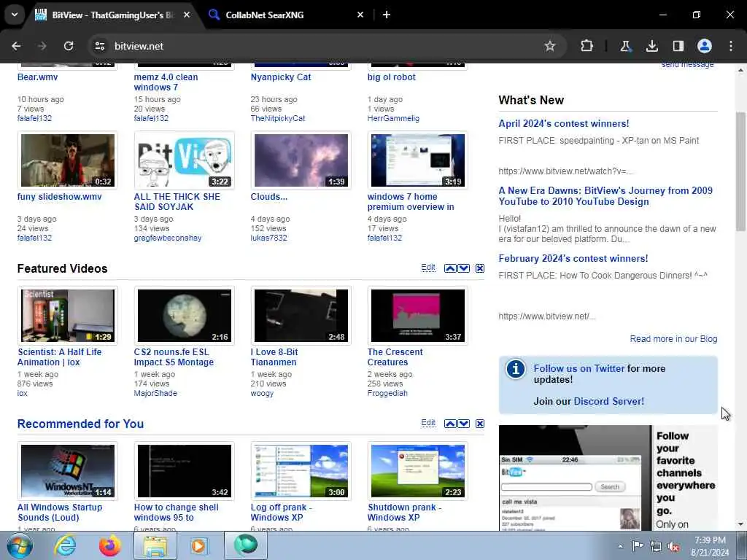
Task: Read April 2024's contest winners post
Action: click(x=564, y=123)
